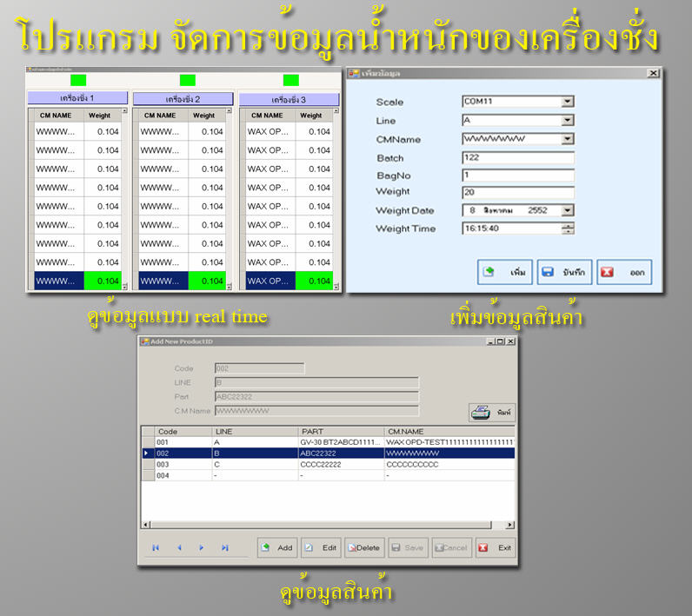Select the เครื่องชั่ง 3 header

click(289, 99)
